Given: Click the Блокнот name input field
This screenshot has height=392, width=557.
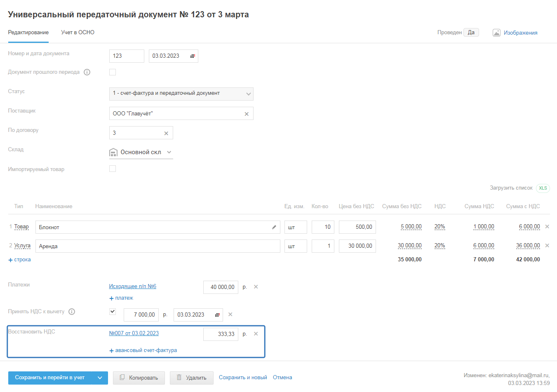Looking at the screenshot, I should (153, 227).
